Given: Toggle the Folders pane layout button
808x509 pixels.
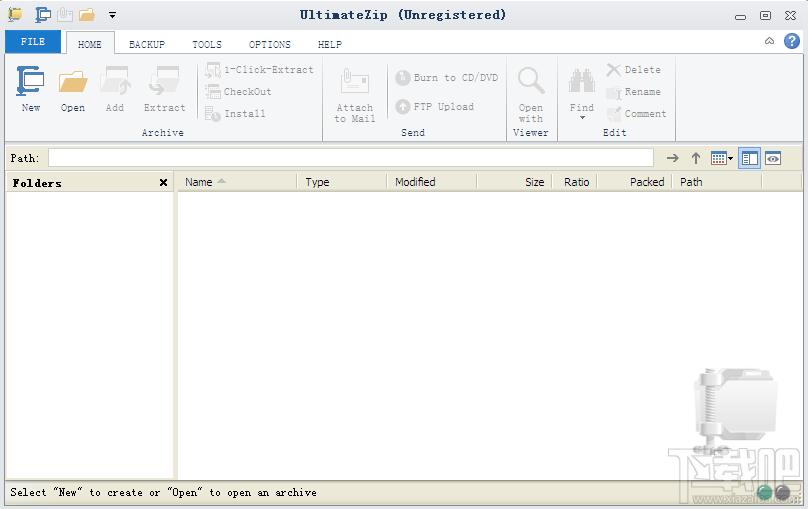Looking at the screenshot, I should [x=749, y=158].
